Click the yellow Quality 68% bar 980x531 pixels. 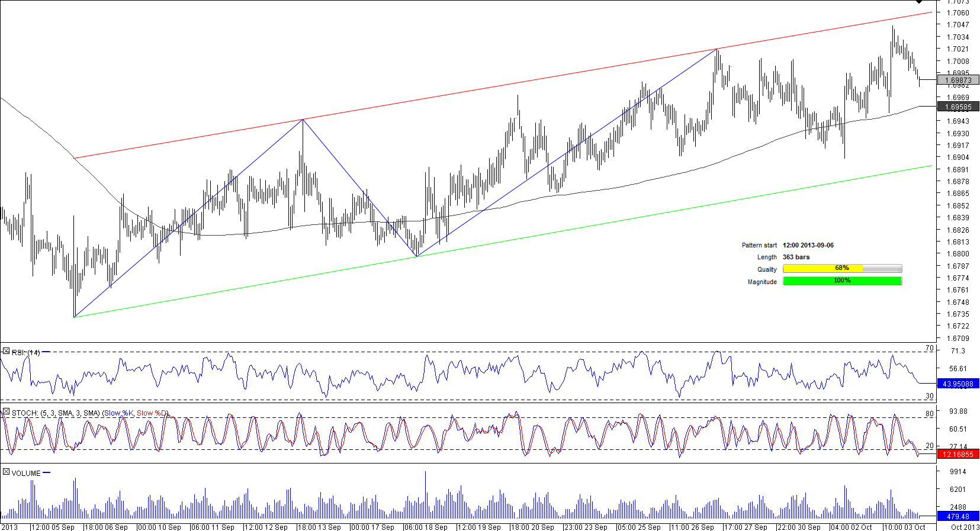842,269
